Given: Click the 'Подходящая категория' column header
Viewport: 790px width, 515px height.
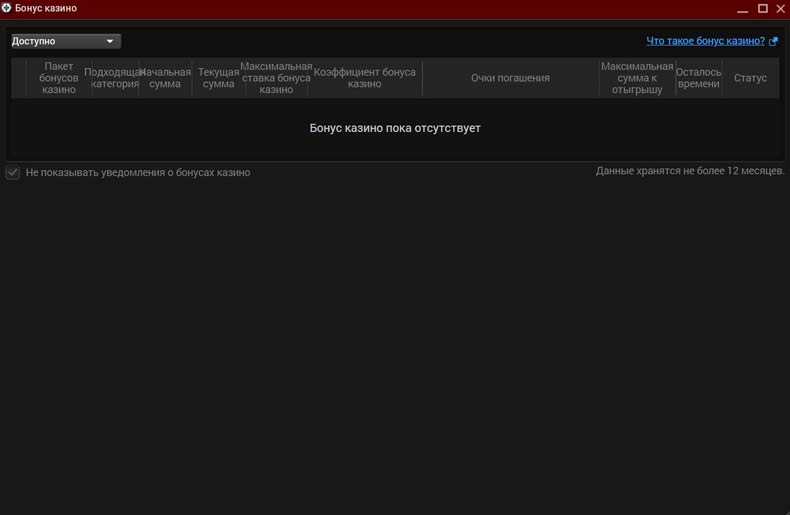Looking at the screenshot, I should tap(111, 78).
